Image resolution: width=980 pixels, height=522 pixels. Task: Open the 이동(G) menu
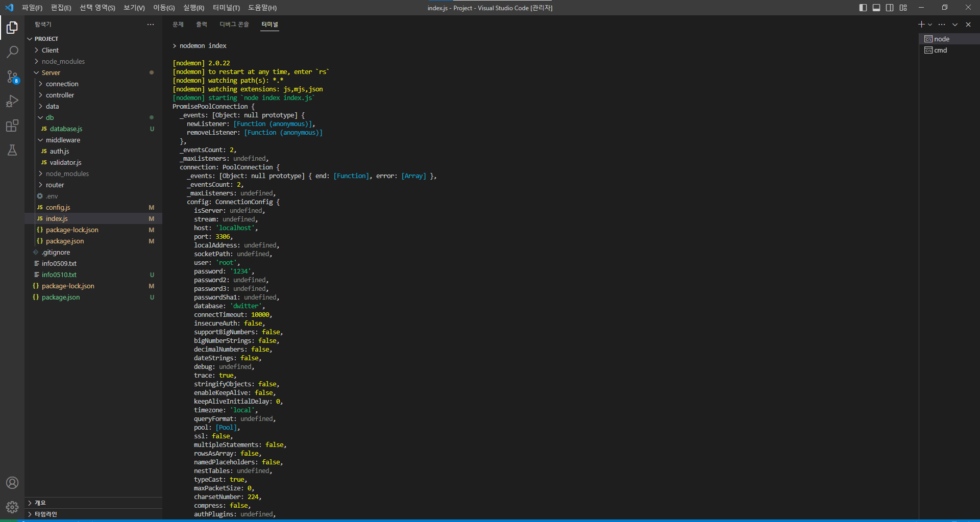pos(164,8)
